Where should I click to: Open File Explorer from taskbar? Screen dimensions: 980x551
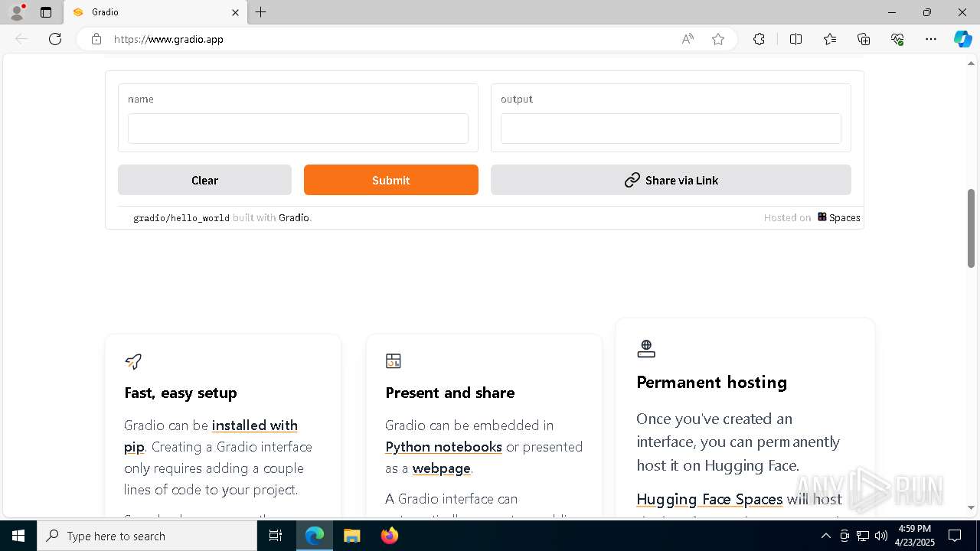[x=351, y=536]
